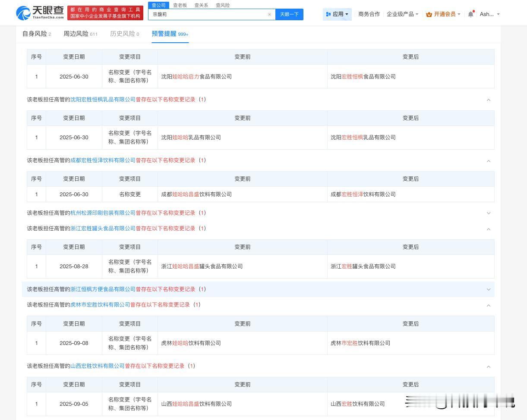Collapse the 沈阳宏胜恒枫乳品有限公司 record section
The height and width of the screenshot is (420, 527).
pos(489,100)
